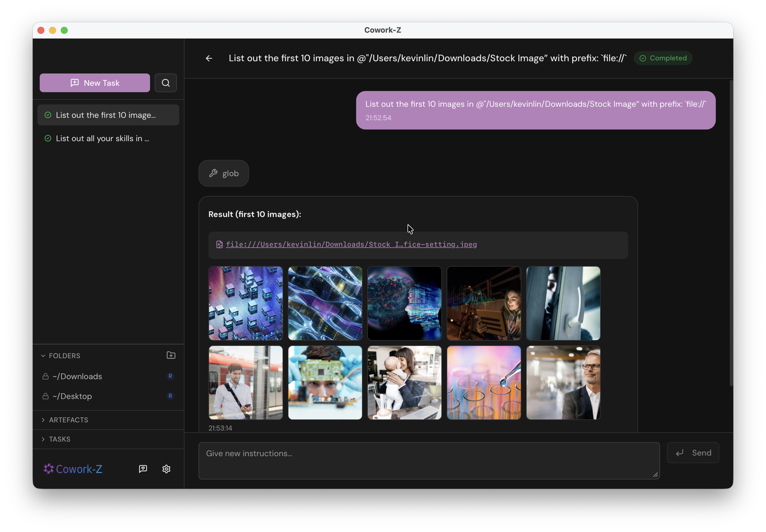The image size is (766, 532).
Task: Click the R badge beside ~/Desktop
Action: (x=170, y=396)
